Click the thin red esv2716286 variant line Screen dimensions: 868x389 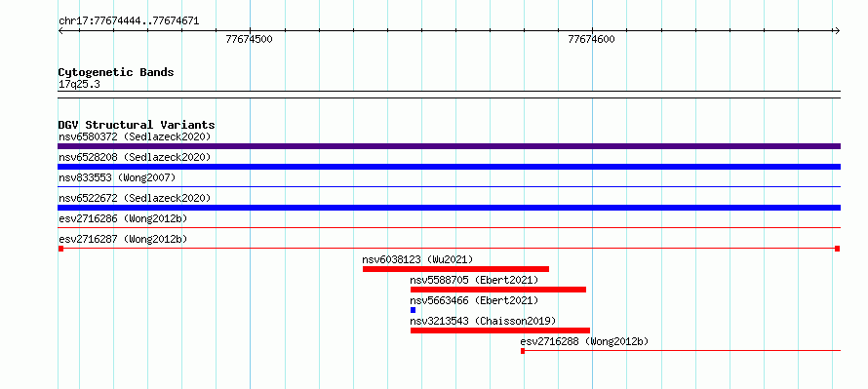449,227
